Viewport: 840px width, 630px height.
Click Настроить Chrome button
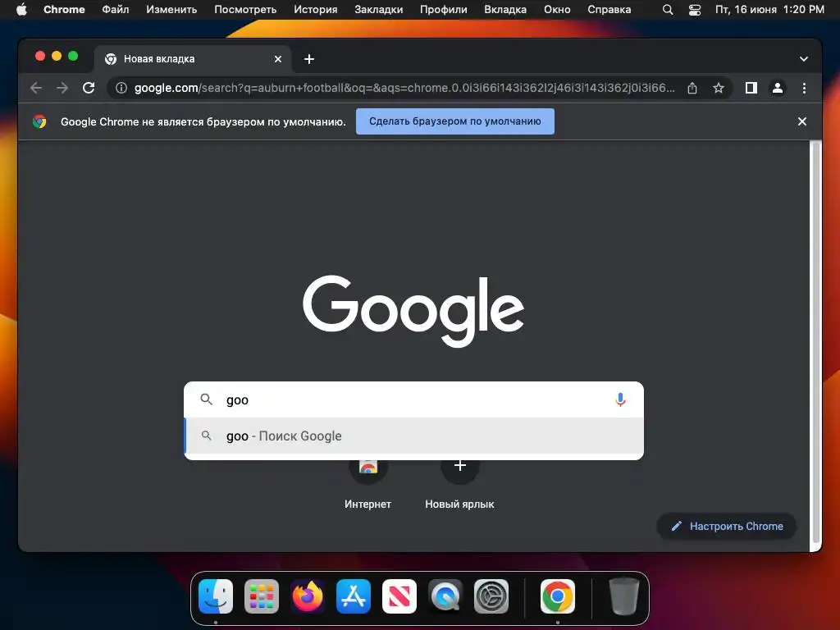(x=727, y=526)
